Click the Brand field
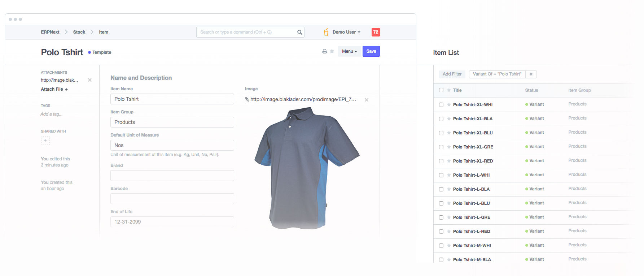644x276 pixels. 172,176
